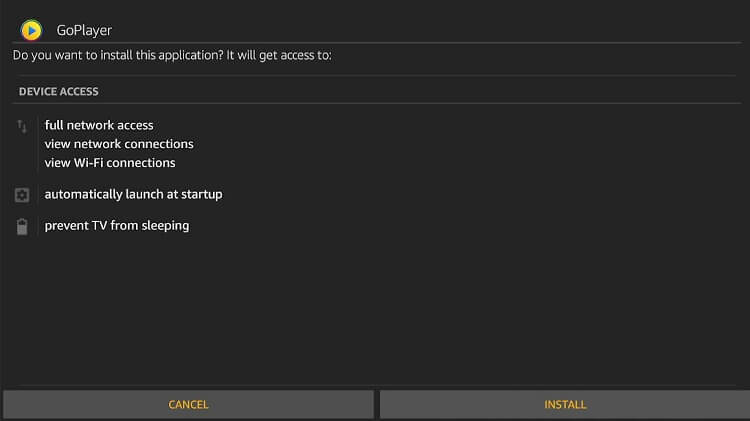
Task: Click the vertical divider beside network permissions
Action: point(38,144)
